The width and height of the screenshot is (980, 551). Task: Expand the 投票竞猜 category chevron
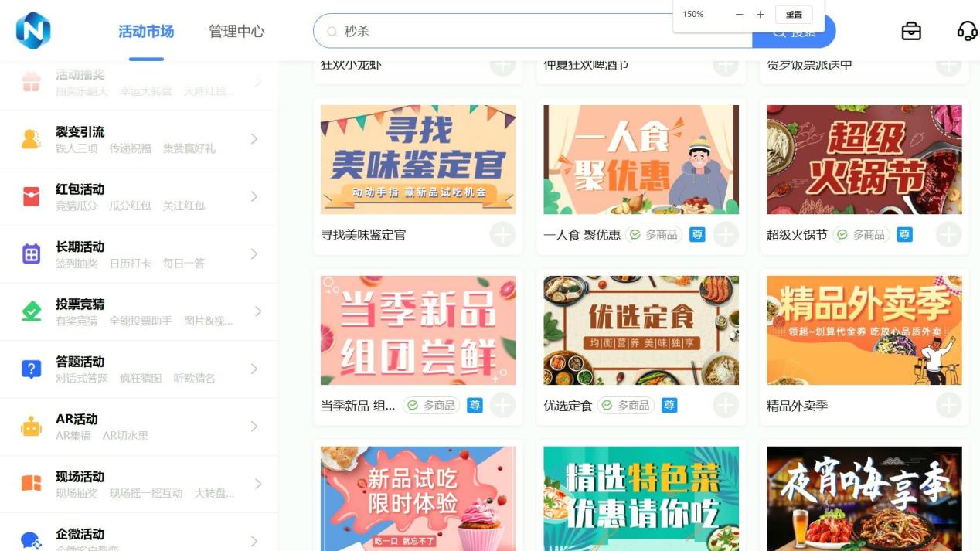pos(258,311)
